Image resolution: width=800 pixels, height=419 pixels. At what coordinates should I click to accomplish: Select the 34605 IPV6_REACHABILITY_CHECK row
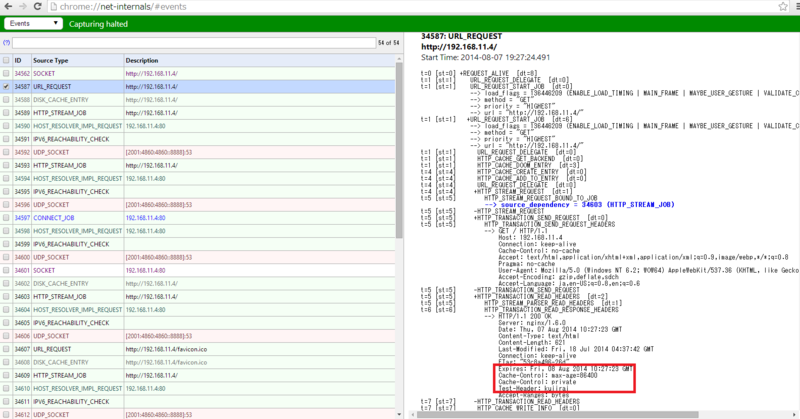(197, 323)
